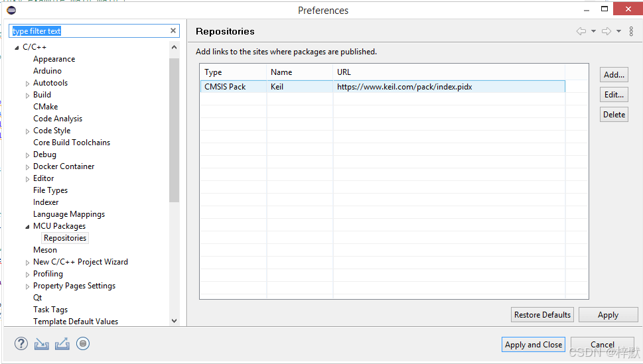Select CMake in the preferences tree

tap(46, 107)
